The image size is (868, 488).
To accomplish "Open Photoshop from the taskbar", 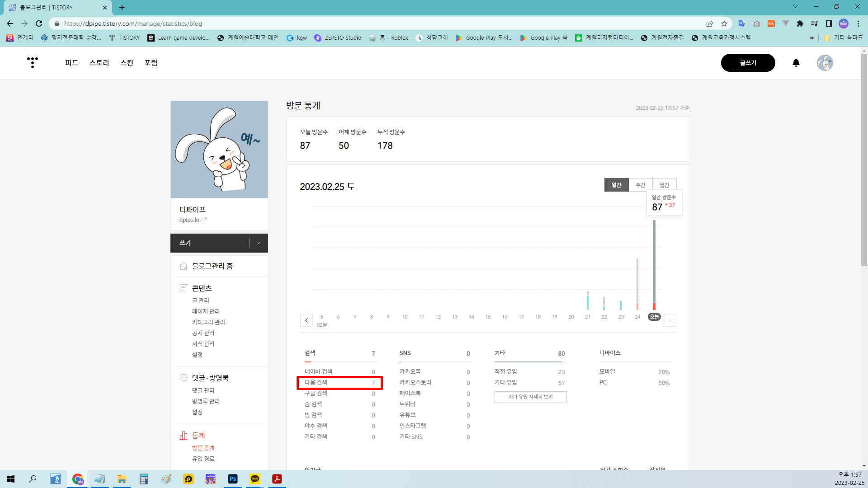I will click(233, 479).
